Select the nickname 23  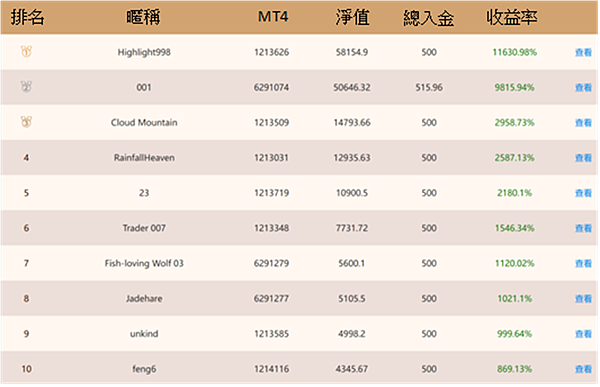click(144, 193)
